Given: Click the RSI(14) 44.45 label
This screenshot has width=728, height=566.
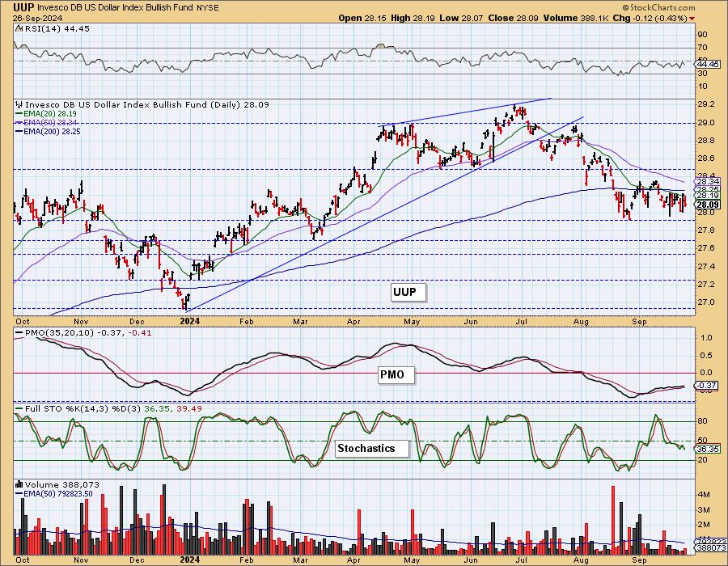Looking at the screenshot, I should tap(57, 28).
